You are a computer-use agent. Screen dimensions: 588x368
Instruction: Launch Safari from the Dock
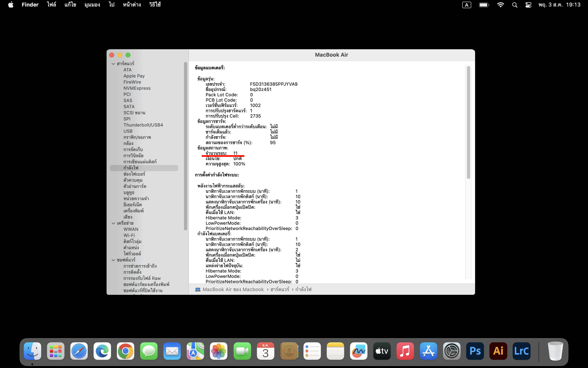[x=79, y=351]
